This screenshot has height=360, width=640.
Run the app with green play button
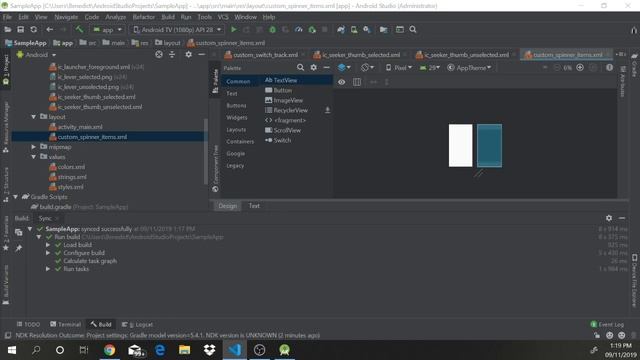tap(233, 29)
